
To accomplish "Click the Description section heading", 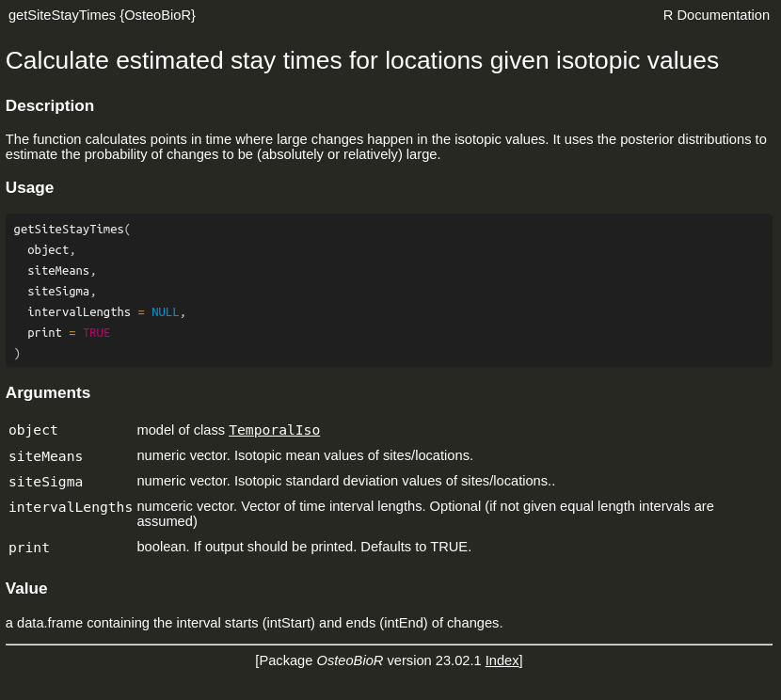I will coord(49,105).
